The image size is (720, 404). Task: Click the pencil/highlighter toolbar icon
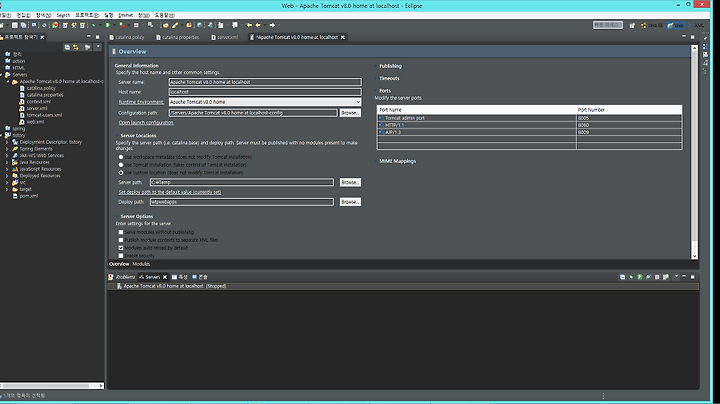(174, 25)
